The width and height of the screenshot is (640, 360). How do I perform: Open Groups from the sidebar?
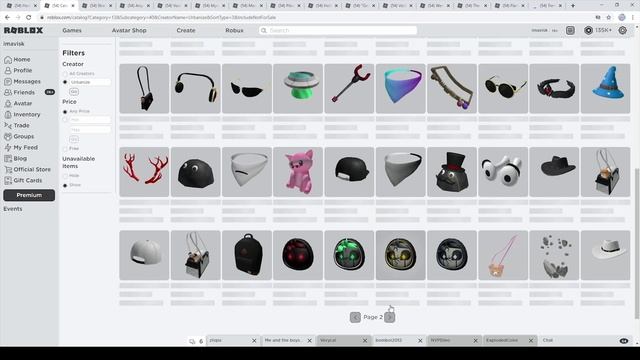pos(19,137)
